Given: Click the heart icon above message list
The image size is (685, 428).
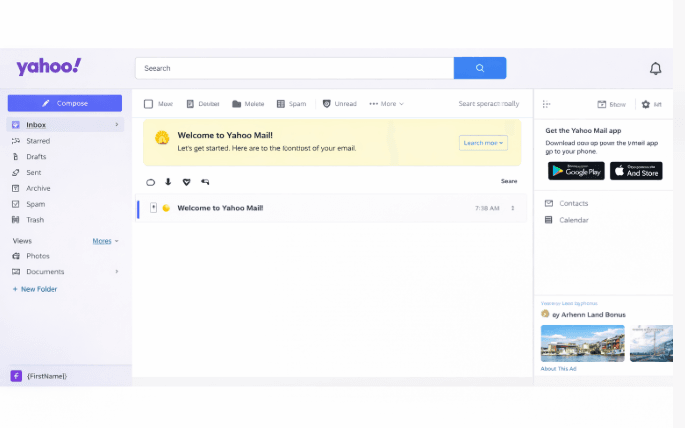Looking at the screenshot, I should (x=187, y=182).
